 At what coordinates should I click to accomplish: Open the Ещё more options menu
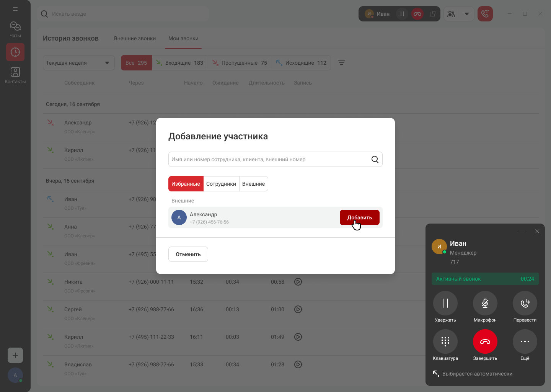(525, 341)
